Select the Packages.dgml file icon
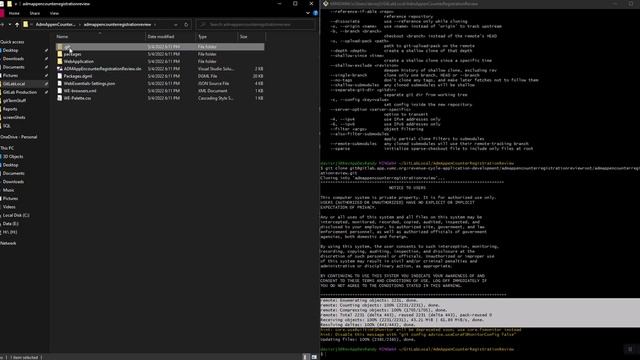 pyautogui.click(x=60, y=76)
